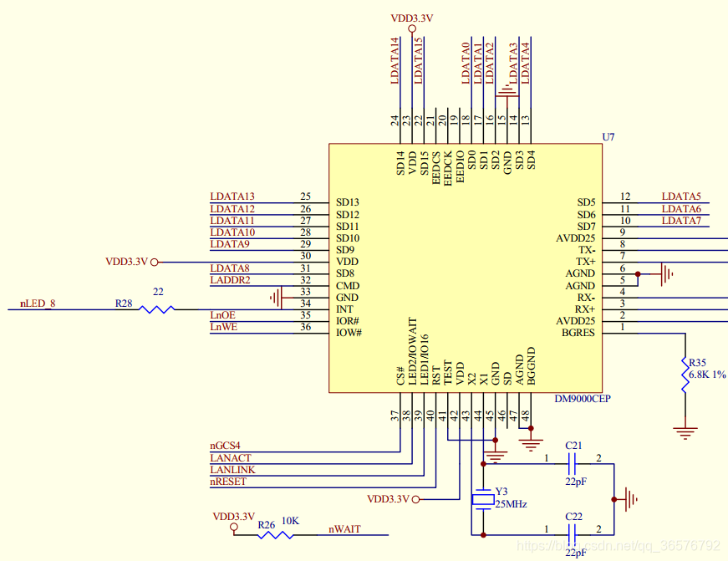Click the TEST pin name
This screenshot has height=561, width=728.
[448, 372]
